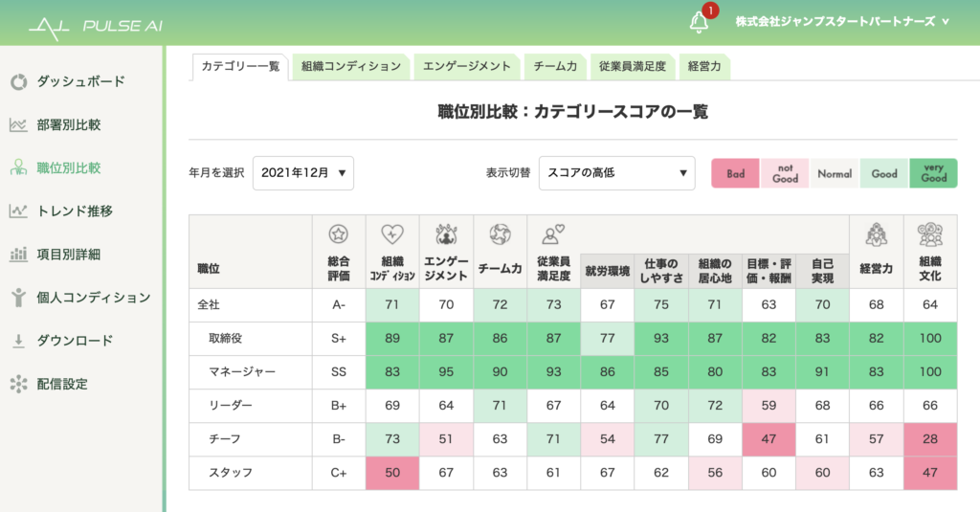
Task: Open the 経営力 tab
Action: point(704,66)
